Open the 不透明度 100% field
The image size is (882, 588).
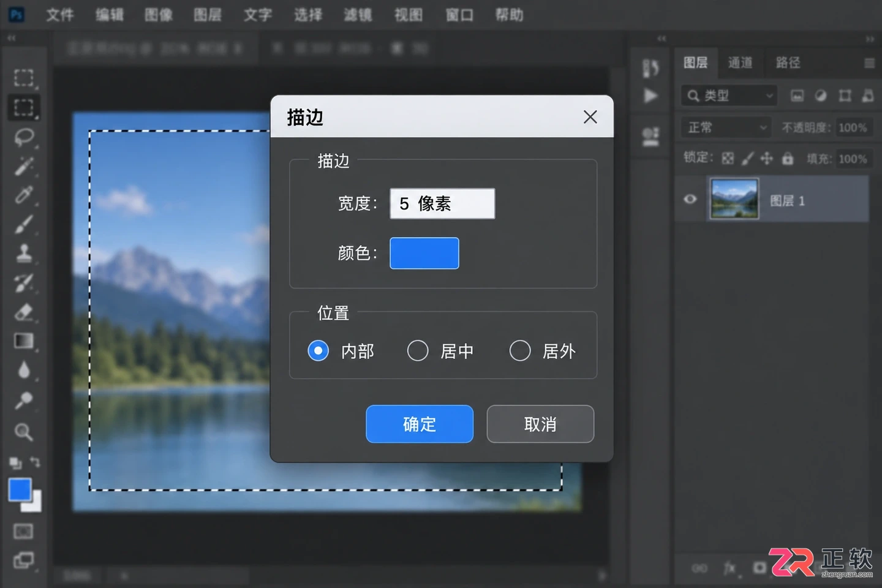853,127
